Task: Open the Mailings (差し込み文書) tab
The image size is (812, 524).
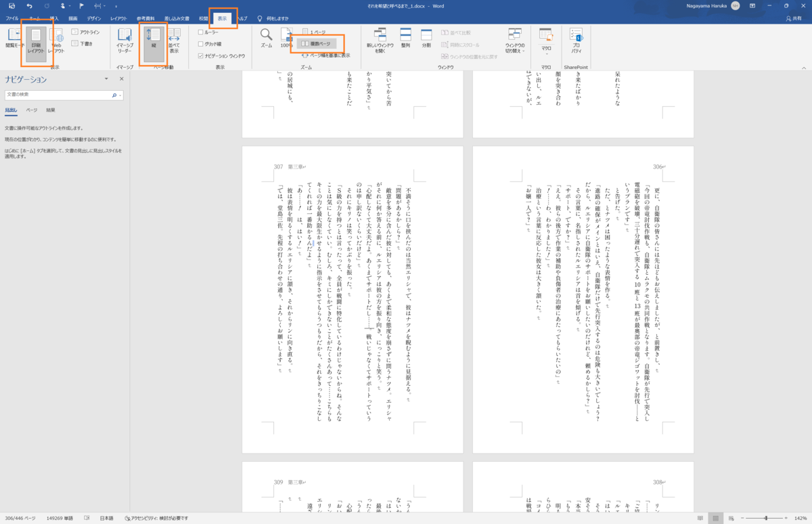Action: tap(177, 18)
